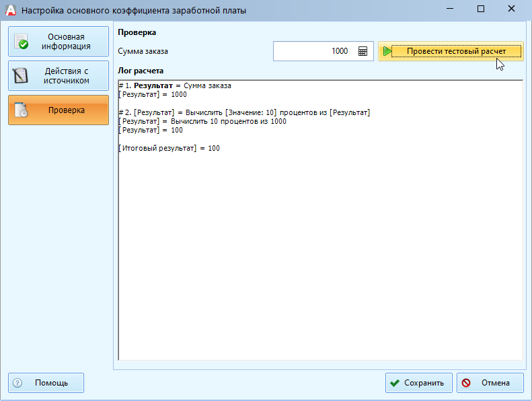Focus the Сумма заказа input field
This screenshot has height=401, width=532.
click(x=313, y=51)
